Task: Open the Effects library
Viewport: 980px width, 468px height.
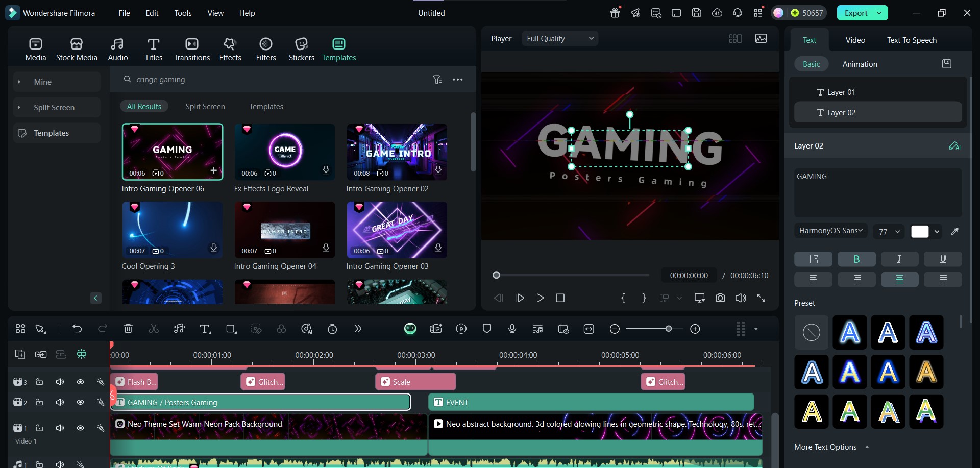Action: tap(230, 50)
